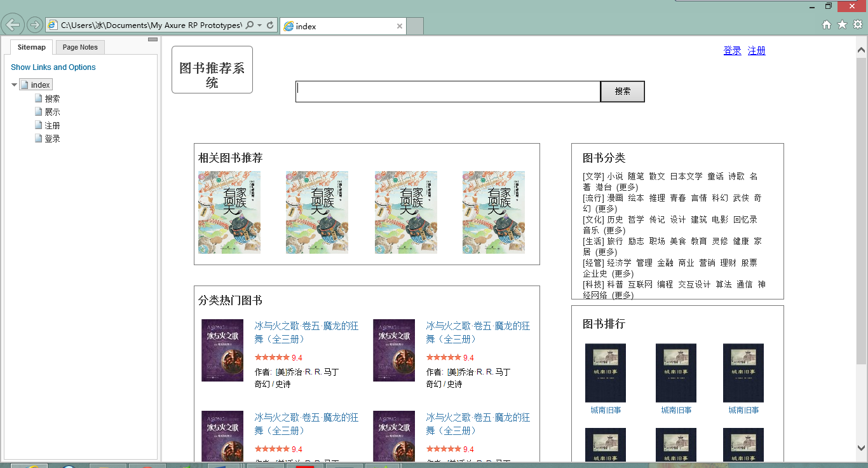Click the address bar showing the Axure path
This screenshot has width=868, height=468.
point(151,25)
